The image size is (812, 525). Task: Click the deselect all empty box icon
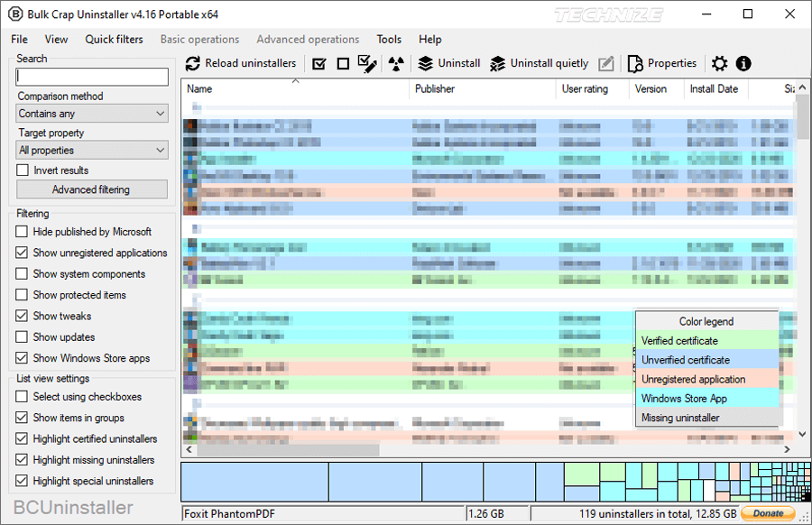pos(343,64)
